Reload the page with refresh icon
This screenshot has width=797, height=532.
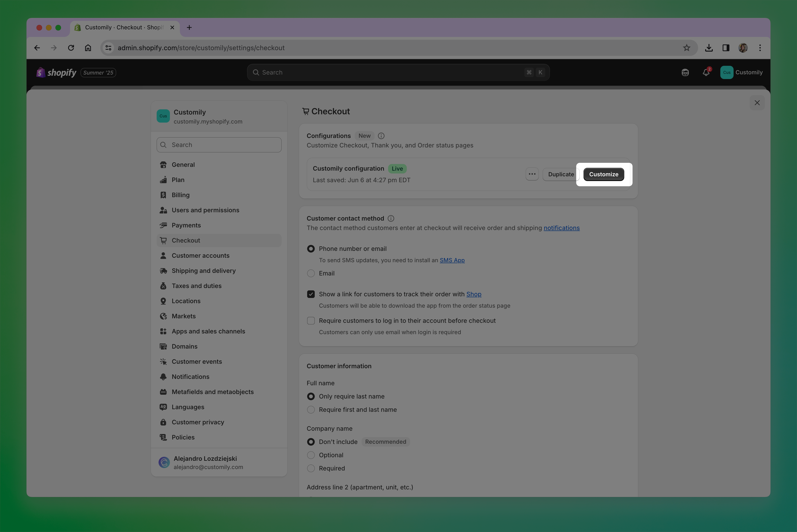coord(71,48)
